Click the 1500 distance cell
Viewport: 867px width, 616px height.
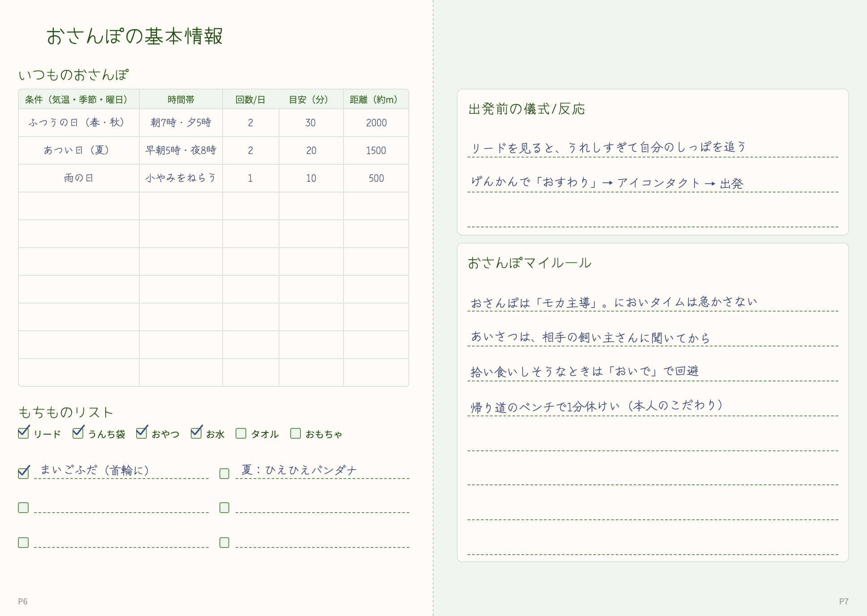pos(376,150)
